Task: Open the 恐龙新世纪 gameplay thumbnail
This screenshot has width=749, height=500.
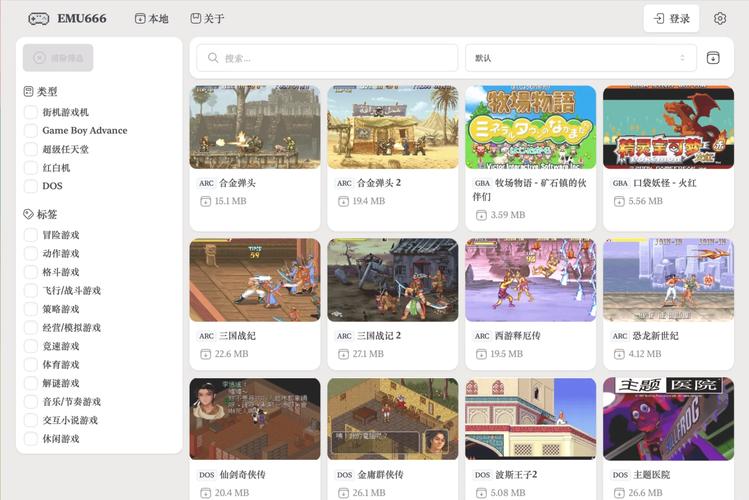Action: pos(668,280)
